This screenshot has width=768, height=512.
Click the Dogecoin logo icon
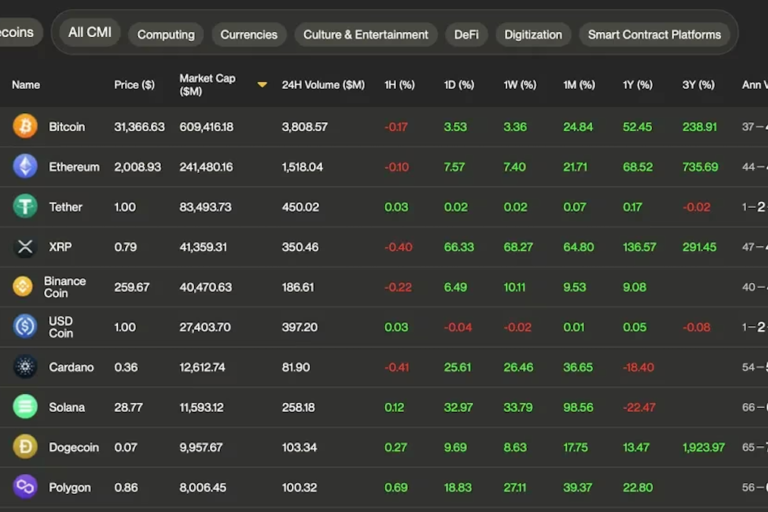25,447
